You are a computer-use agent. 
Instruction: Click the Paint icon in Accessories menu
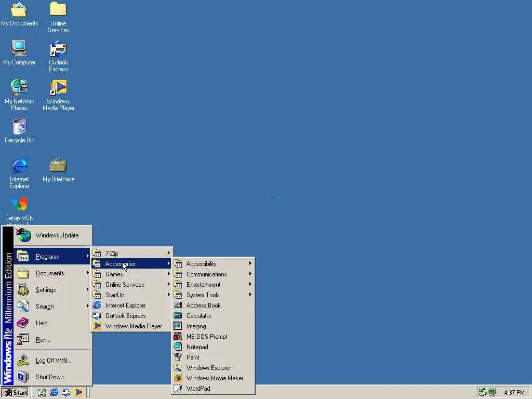(178, 357)
